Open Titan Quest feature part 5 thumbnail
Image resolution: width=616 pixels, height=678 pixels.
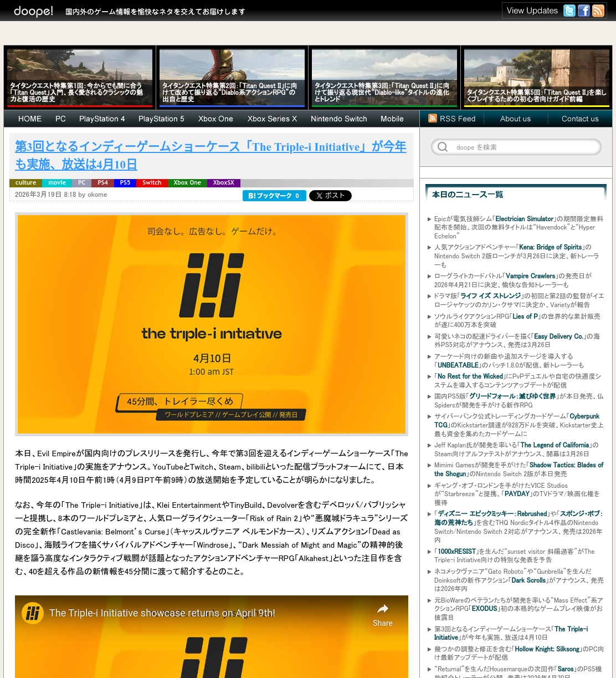pyautogui.click(x=537, y=78)
